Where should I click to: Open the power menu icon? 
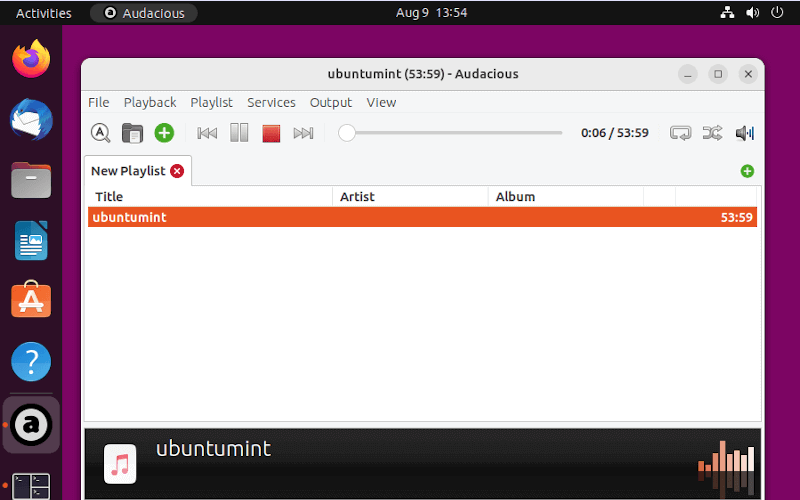coord(777,13)
